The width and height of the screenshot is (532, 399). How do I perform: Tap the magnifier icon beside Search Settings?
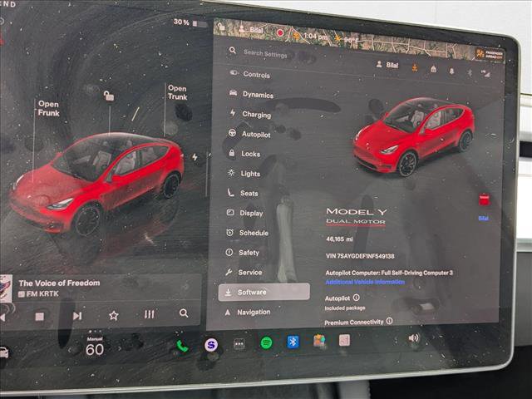click(233, 51)
